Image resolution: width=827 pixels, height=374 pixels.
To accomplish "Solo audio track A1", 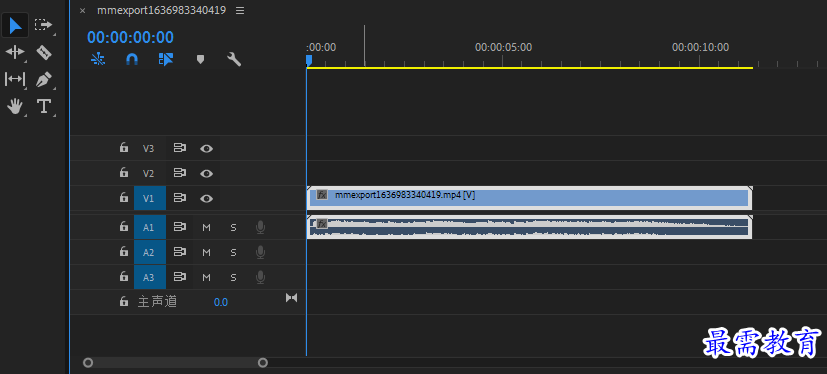I will [233, 227].
